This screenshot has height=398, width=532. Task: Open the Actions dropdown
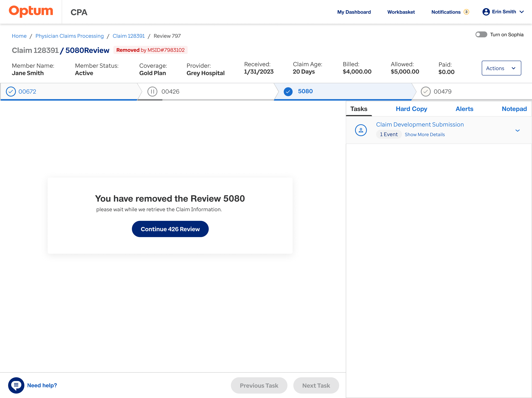pos(501,68)
